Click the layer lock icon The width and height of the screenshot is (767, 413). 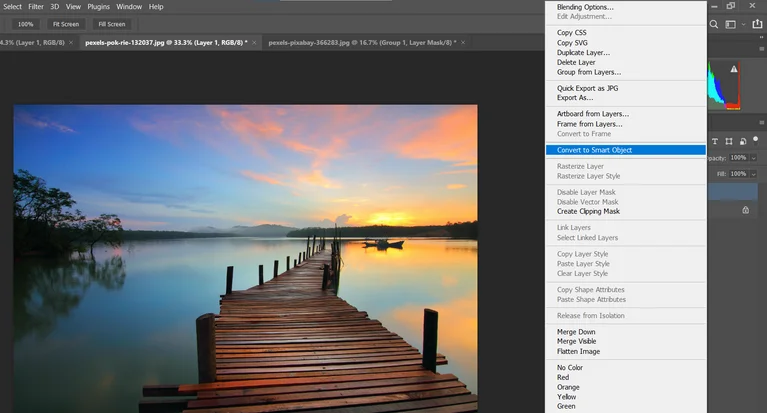[745, 210]
